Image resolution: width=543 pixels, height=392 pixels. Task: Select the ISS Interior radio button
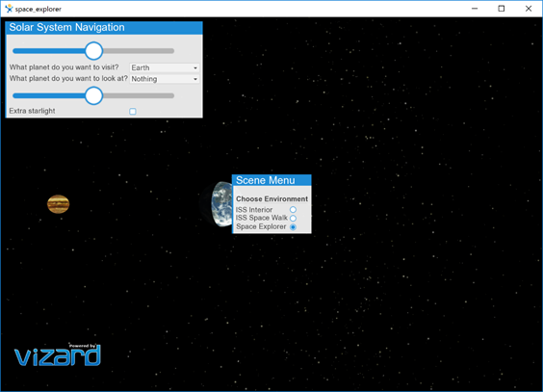[x=293, y=210]
